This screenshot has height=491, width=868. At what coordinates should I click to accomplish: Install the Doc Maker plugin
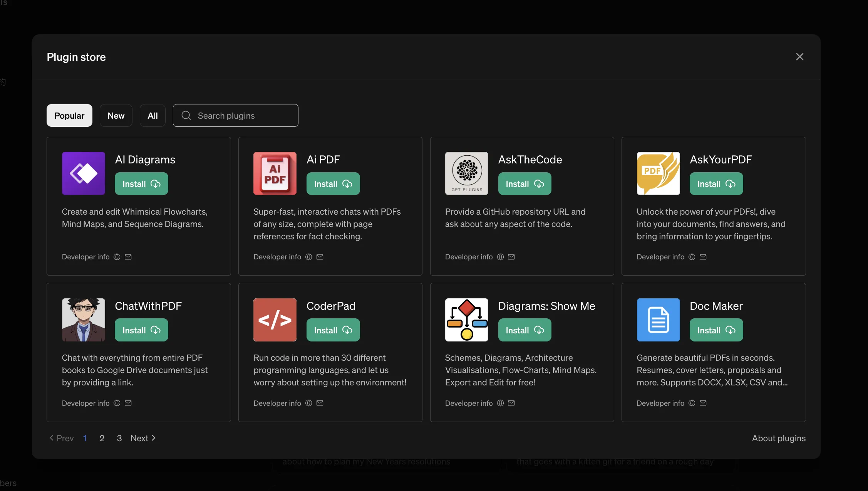tap(716, 330)
